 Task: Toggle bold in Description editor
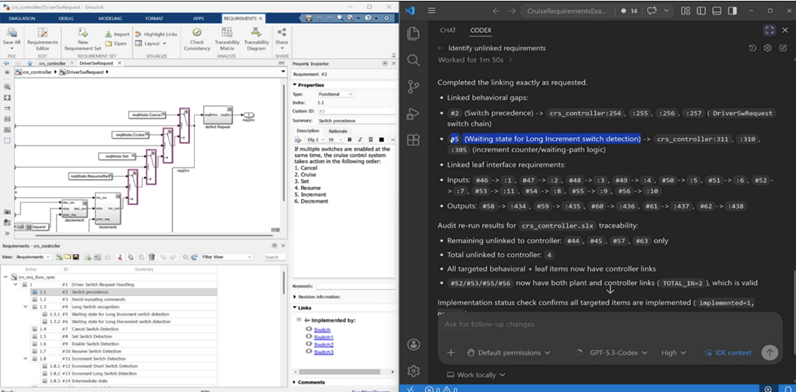(x=349, y=140)
